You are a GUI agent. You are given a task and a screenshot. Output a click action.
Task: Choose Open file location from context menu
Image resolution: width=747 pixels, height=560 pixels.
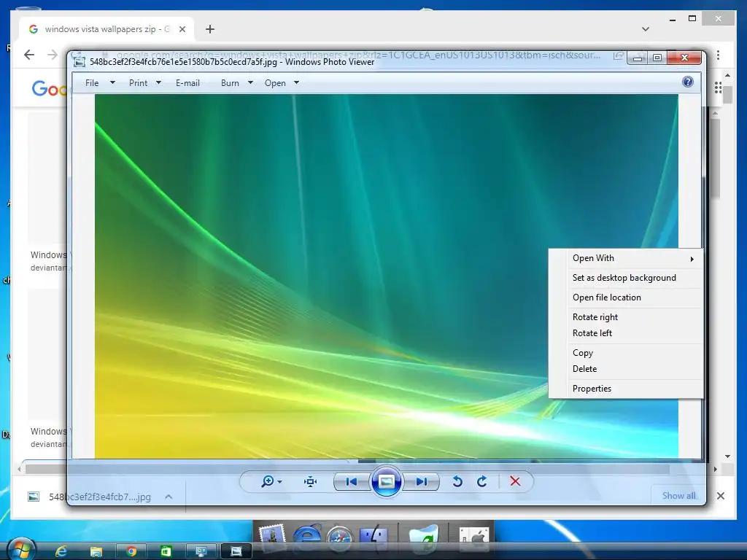[625, 297]
